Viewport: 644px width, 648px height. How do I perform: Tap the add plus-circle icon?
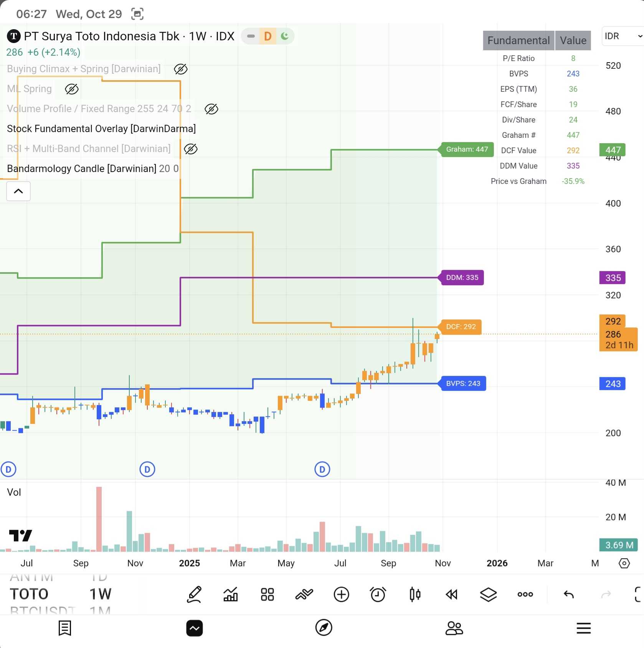coord(341,594)
